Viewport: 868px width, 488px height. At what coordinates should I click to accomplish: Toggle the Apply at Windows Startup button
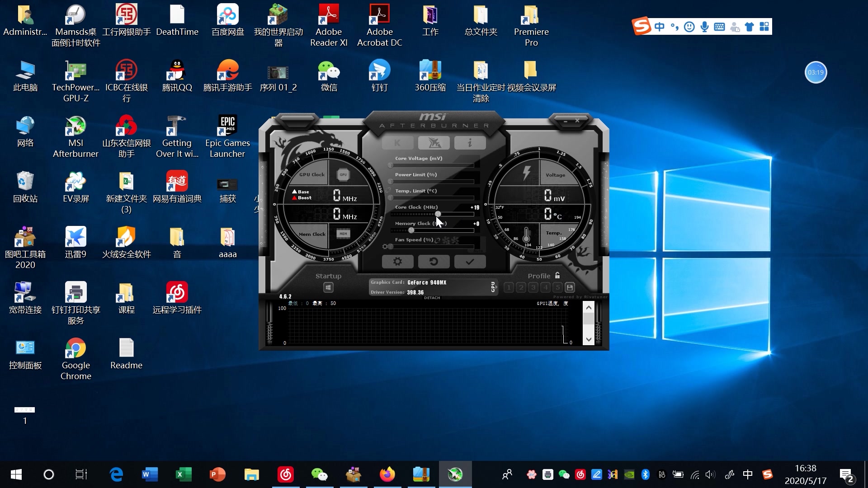click(x=328, y=287)
